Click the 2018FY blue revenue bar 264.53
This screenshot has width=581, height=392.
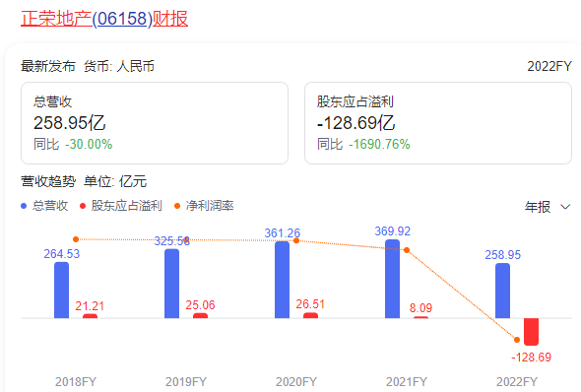[61, 291]
